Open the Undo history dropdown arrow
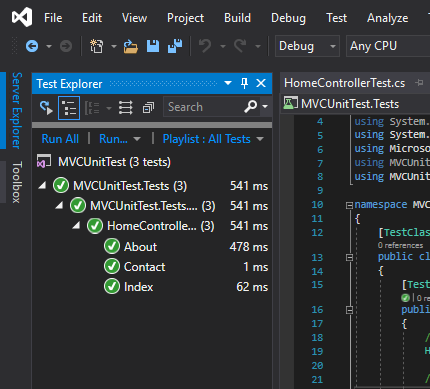 coord(223,46)
